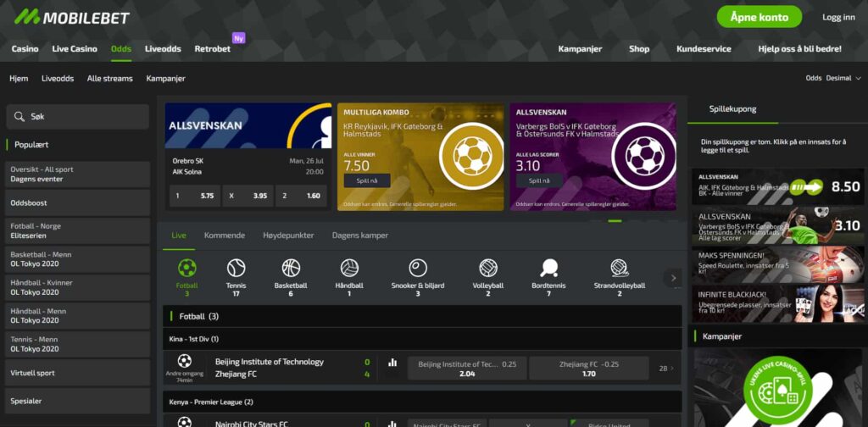The image size is (868, 427).
Task: Click the Søk search field
Action: pos(77,117)
